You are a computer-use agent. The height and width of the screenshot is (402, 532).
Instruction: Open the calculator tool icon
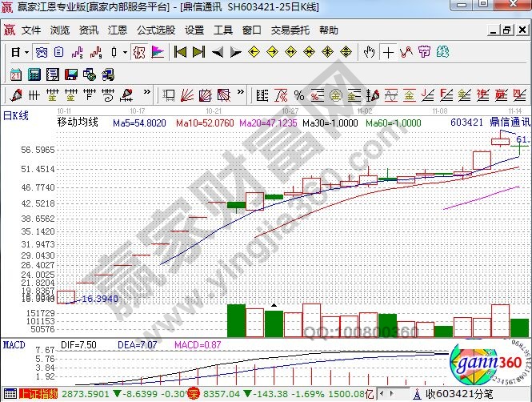[x=34, y=74]
